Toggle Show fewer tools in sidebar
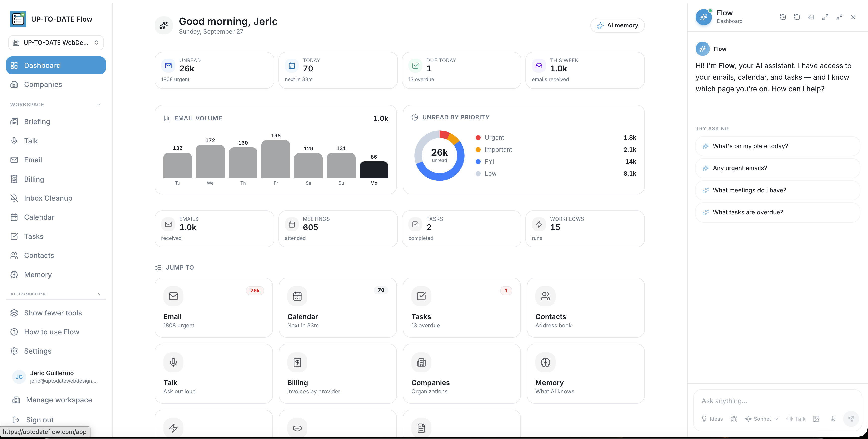 pyautogui.click(x=56, y=313)
